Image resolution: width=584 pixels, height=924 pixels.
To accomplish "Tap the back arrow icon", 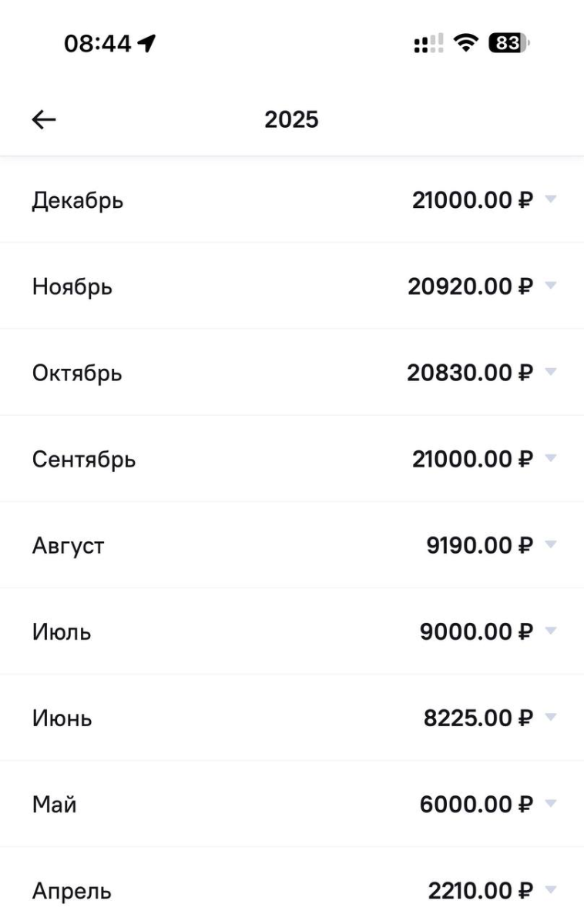I will click(44, 119).
